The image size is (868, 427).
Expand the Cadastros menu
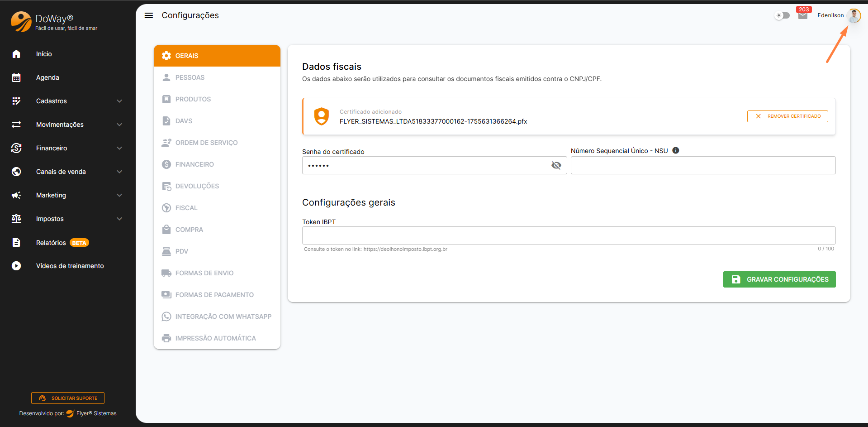pos(119,101)
